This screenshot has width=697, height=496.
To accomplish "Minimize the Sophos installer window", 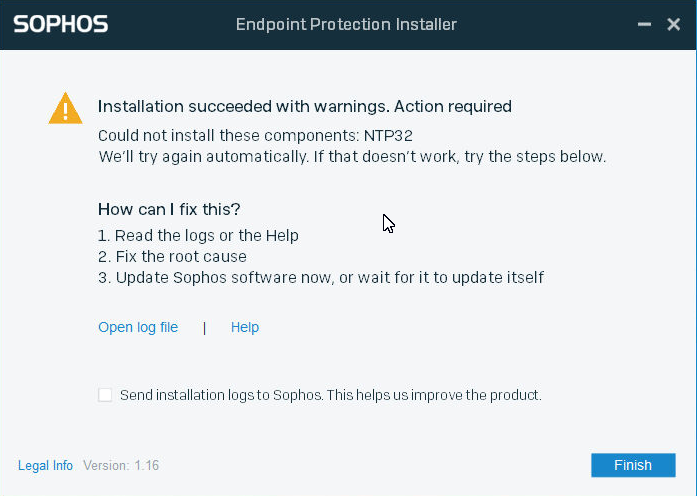I will [644, 24].
